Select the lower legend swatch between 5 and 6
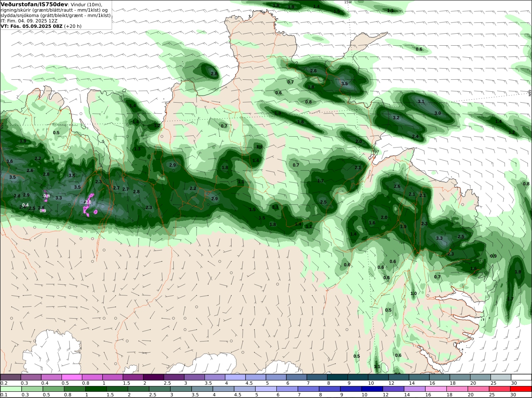Viewport: 532px width, 398px height. coord(266,389)
